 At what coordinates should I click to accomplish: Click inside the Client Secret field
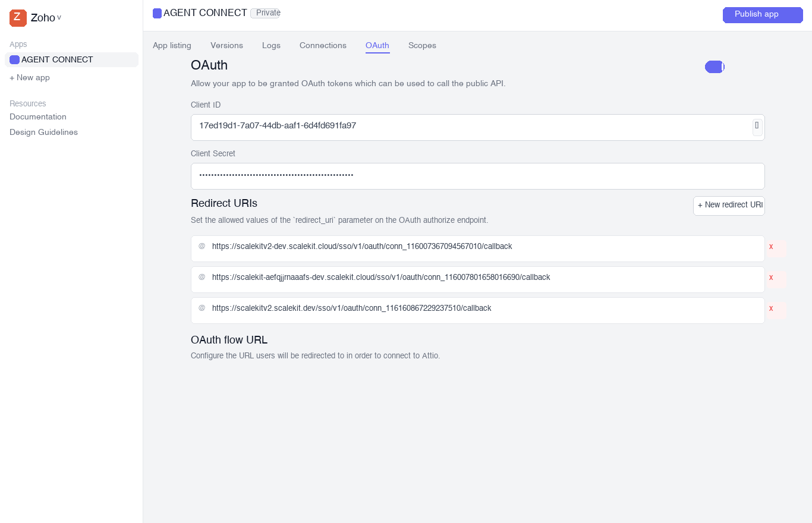pos(416,176)
